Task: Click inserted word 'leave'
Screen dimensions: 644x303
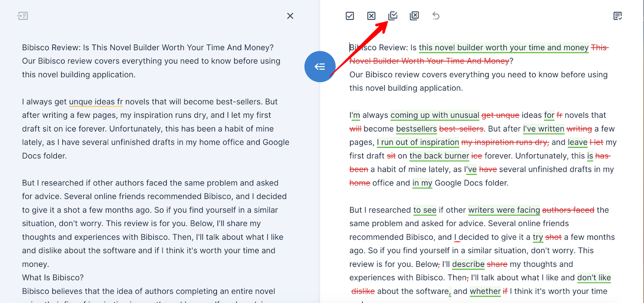Action: tap(578, 142)
